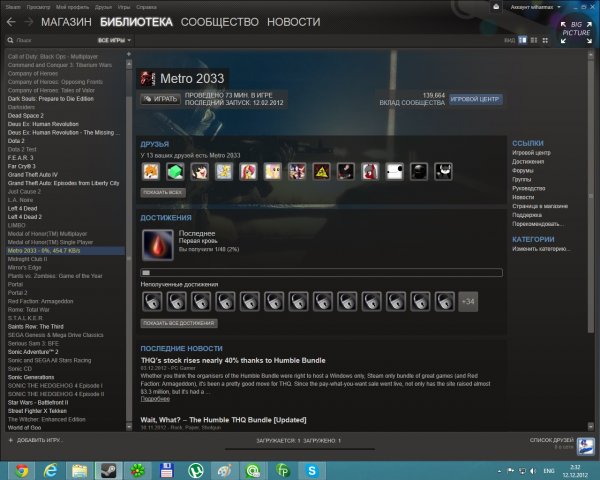Image resolution: width=600 pixels, height=480 pixels.
Task: Open Skype from the taskbar
Action: coord(312,470)
